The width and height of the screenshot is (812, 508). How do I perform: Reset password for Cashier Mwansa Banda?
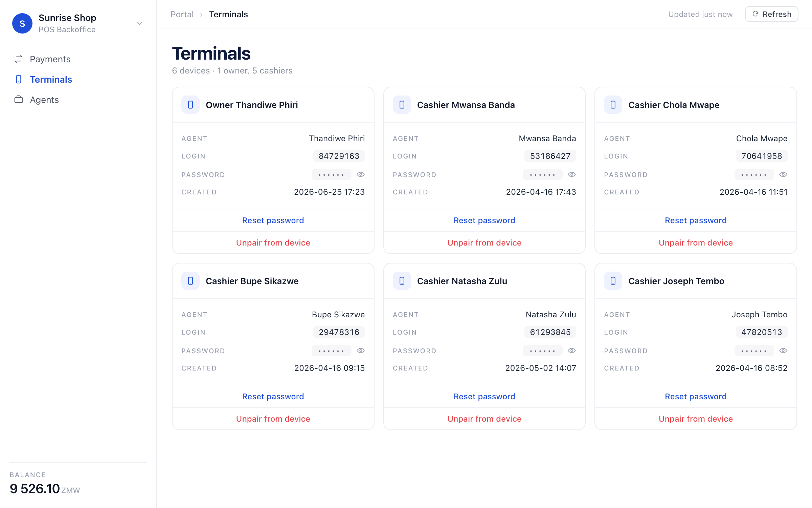484,220
